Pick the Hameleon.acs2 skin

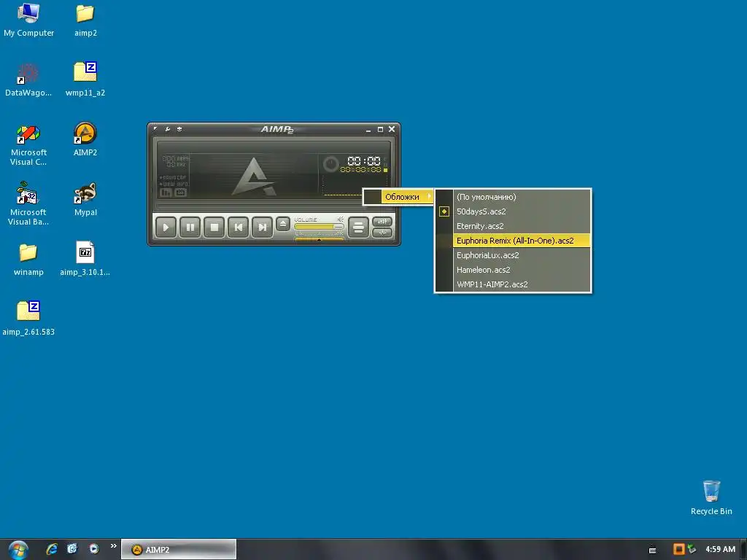click(513, 270)
